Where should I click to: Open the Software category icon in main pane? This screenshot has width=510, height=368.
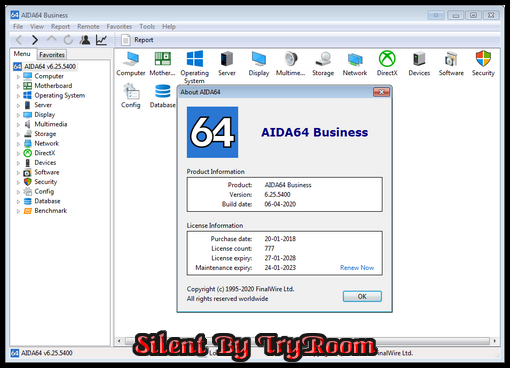tap(451, 64)
